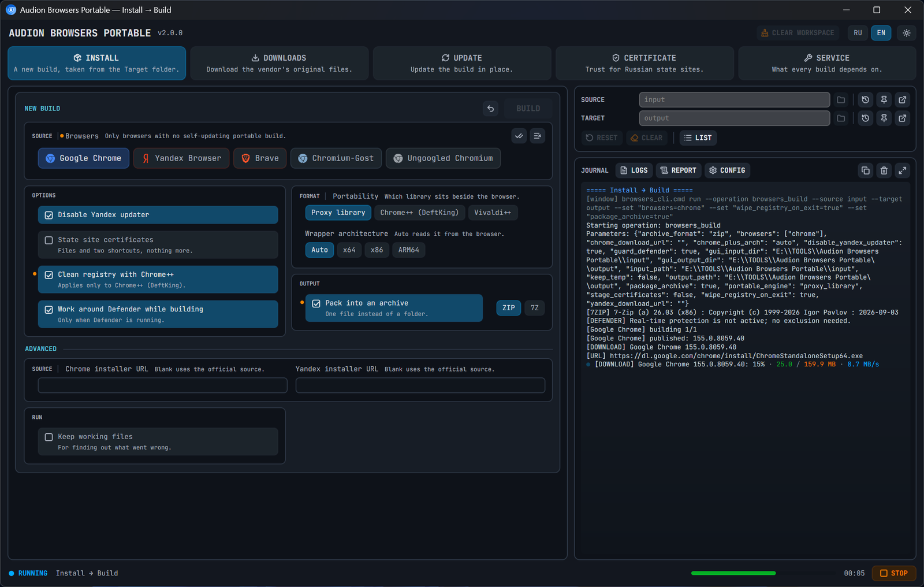Click the LIST button

point(698,138)
